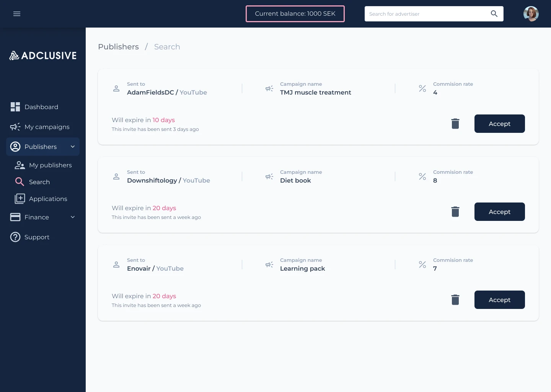Accept the Downshiftology invite
This screenshot has height=392, width=551.
tap(500, 212)
